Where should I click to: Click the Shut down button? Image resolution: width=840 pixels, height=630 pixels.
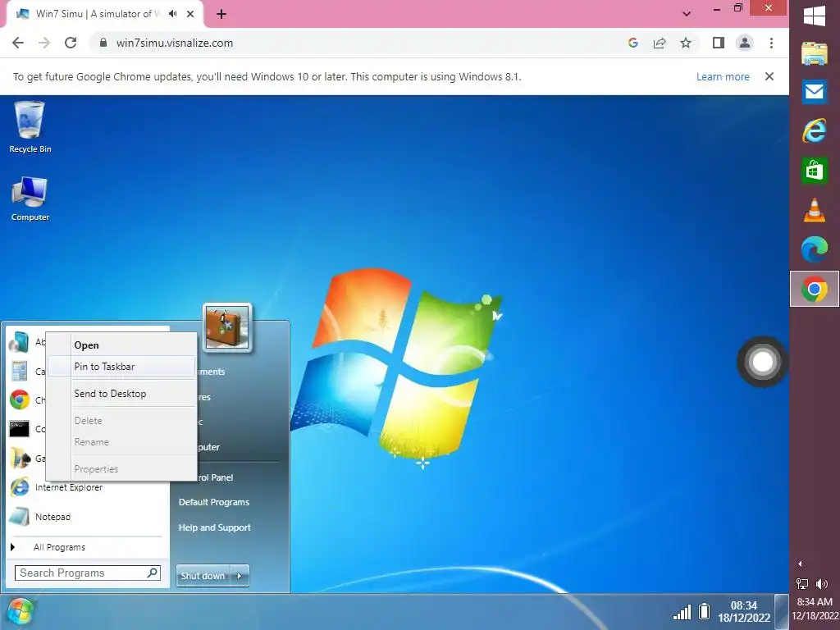click(x=203, y=576)
